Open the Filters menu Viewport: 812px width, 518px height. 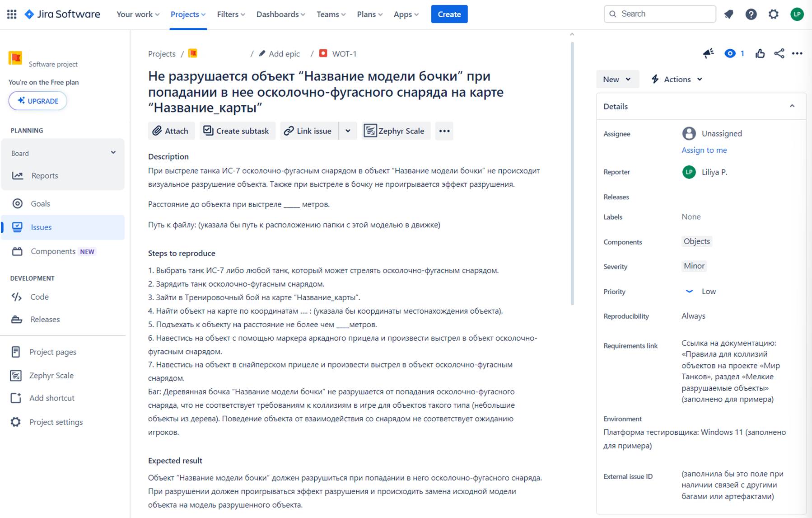tap(231, 14)
